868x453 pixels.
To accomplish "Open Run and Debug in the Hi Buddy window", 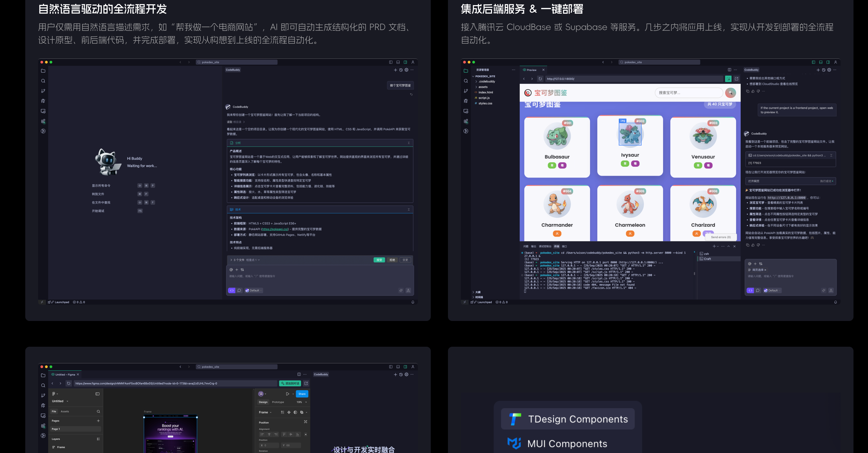I will click(x=43, y=101).
